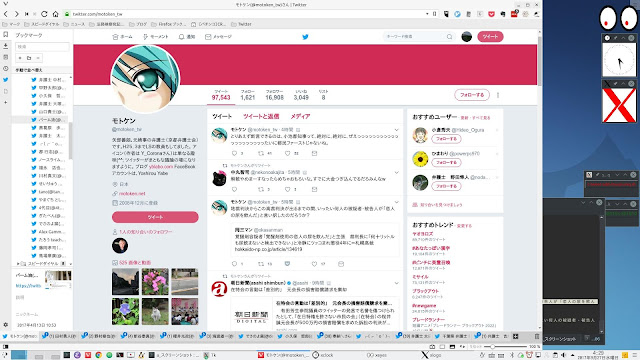Click the browser address bar URL
Viewport: 640px width, 360px height.
pyautogui.click(x=97, y=14)
